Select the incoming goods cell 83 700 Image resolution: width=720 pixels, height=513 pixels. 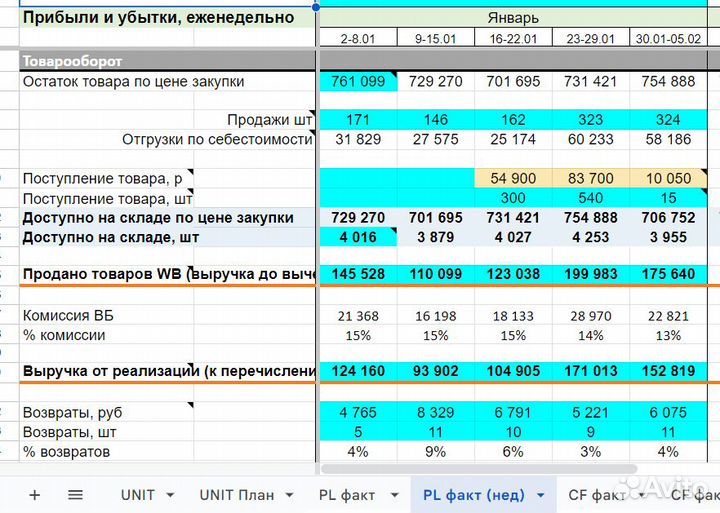tap(590, 178)
